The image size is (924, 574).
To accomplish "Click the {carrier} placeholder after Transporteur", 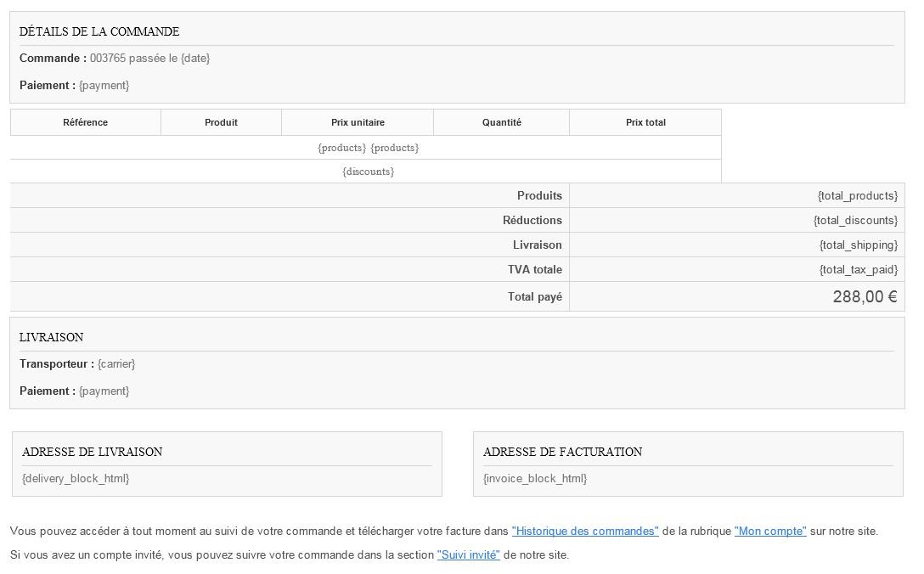I will coord(116,364).
